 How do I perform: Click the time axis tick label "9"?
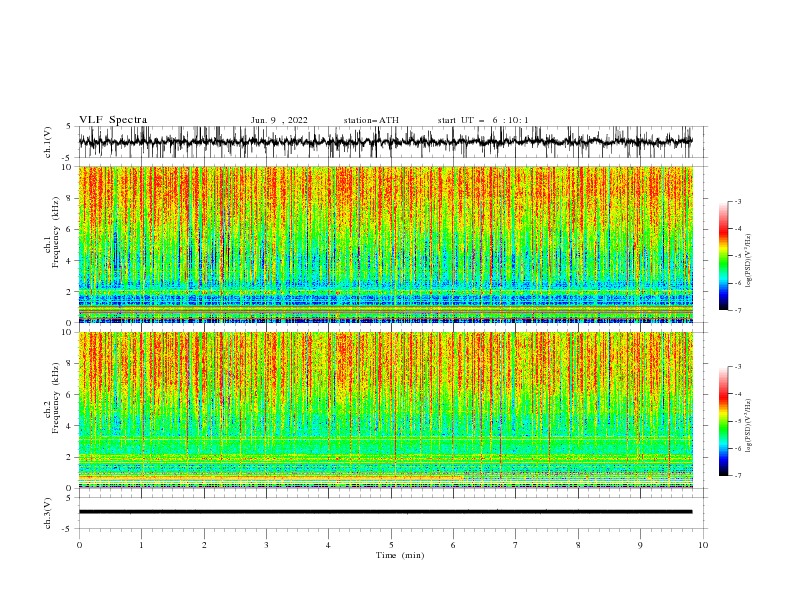coord(640,545)
